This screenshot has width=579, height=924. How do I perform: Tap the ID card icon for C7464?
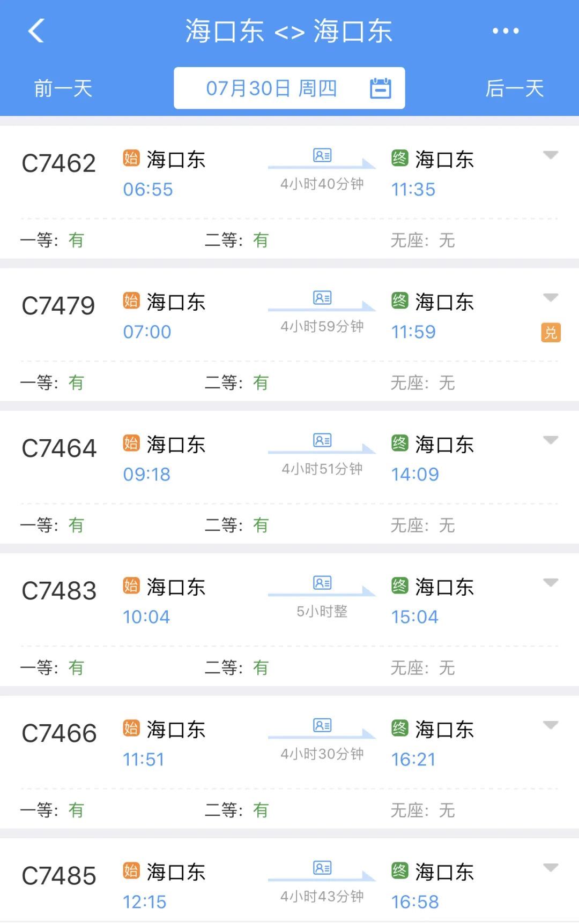(322, 441)
